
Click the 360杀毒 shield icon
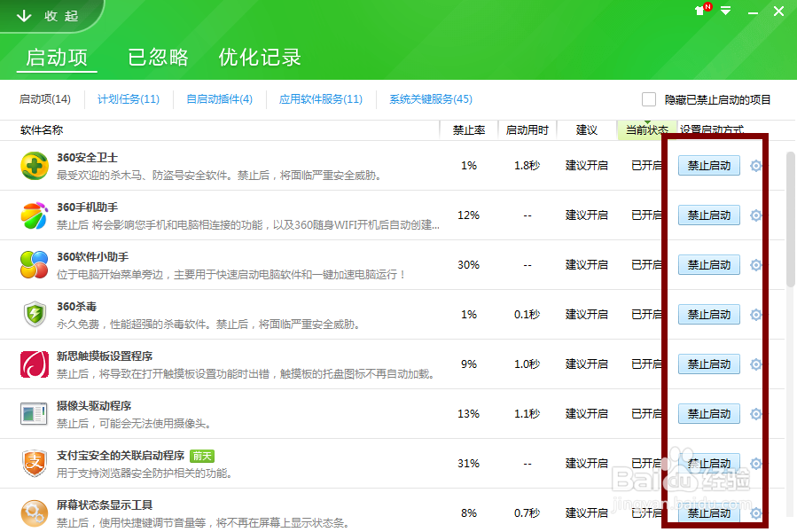(x=35, y=314)
